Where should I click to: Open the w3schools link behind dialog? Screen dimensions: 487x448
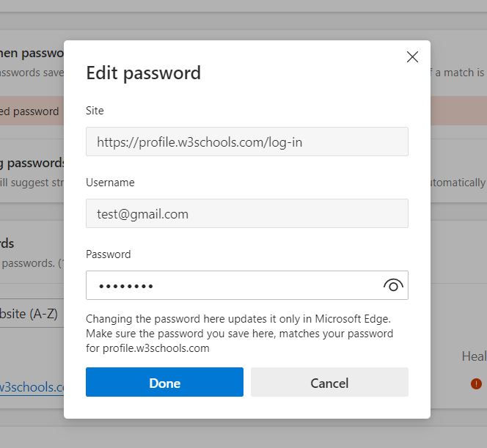[33, 386]
